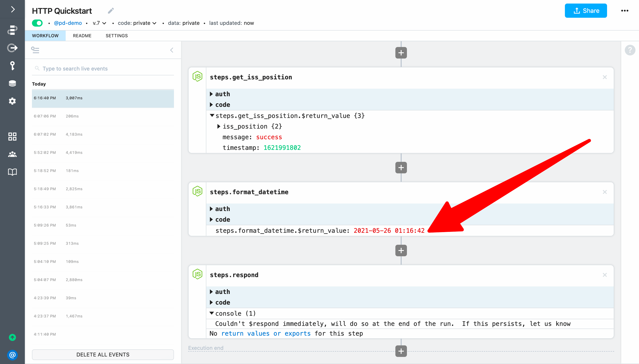Image resolution: width=639 pixels, height=364 pixels.
Task: Click the key-shaped accounts icon
Action: 12,66
